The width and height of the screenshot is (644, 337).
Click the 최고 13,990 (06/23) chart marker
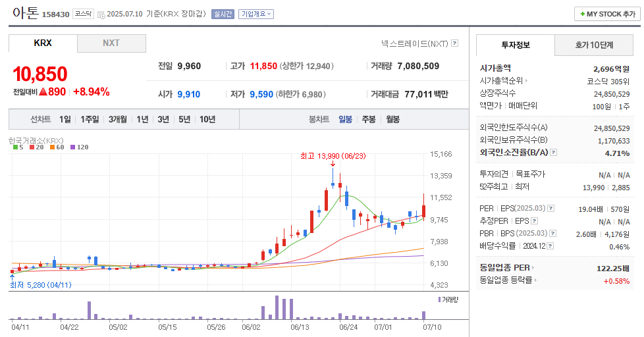pos(333,156)
